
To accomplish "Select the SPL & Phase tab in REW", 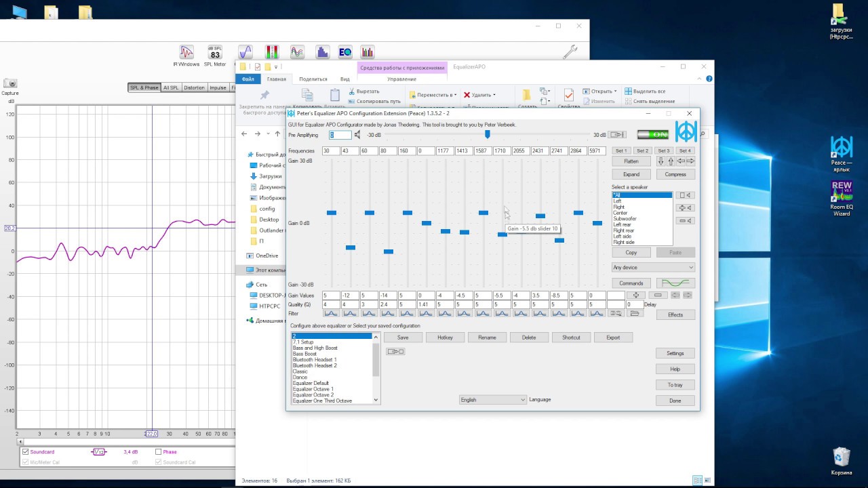I will [144, 88].
